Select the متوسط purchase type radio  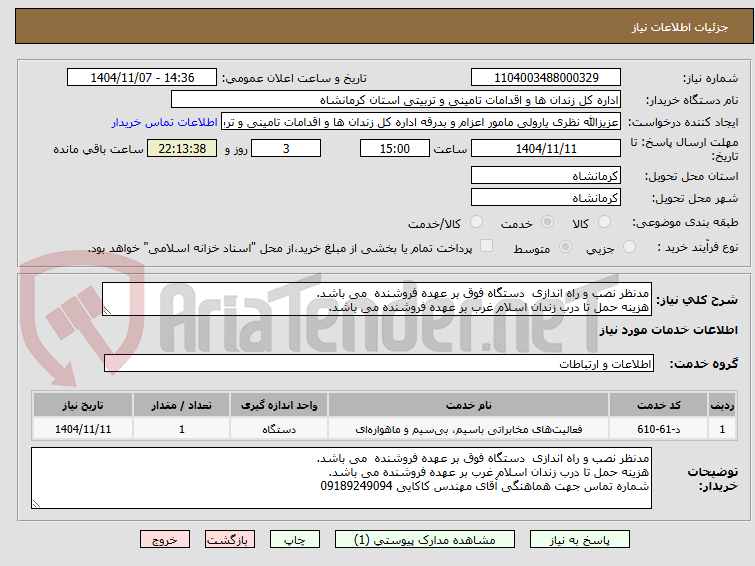click(565, 247)
